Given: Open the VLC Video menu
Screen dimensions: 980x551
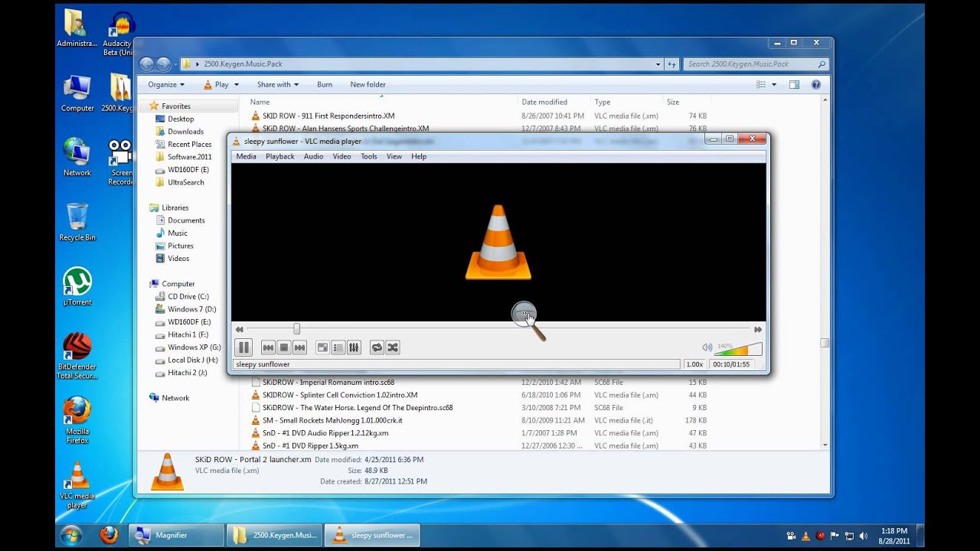Looking at the screenshot, I should click(341, 156).
